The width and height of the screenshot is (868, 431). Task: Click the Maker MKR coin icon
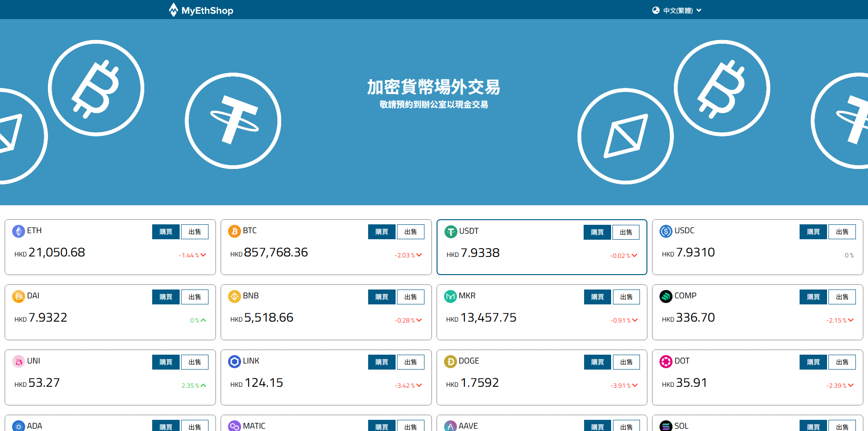[x=451, y=296]
